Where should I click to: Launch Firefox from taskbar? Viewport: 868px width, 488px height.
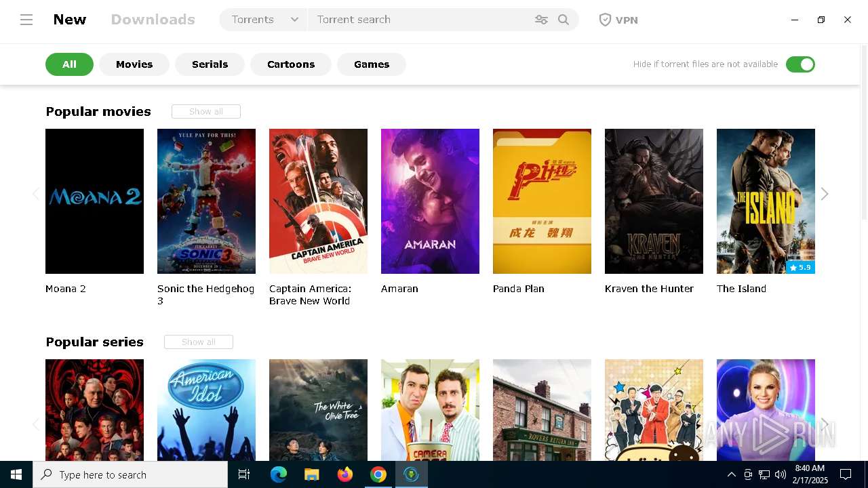click(345, 474)
